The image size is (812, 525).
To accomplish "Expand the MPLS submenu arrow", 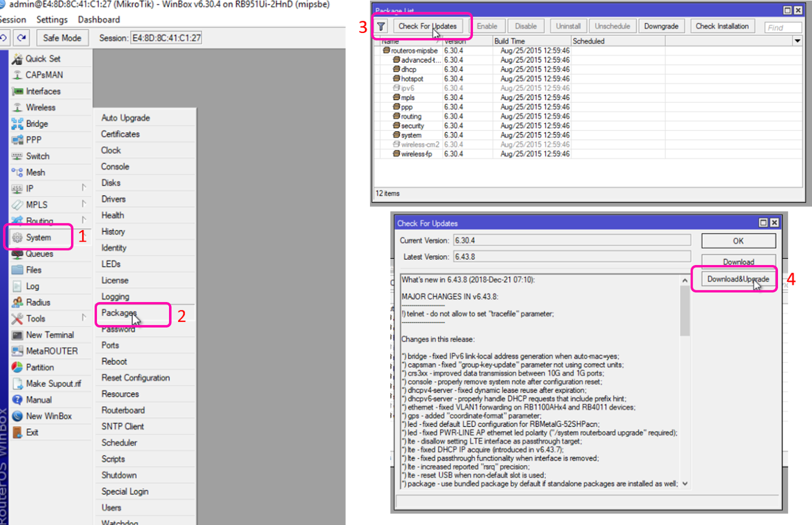I will coord(84,204).
